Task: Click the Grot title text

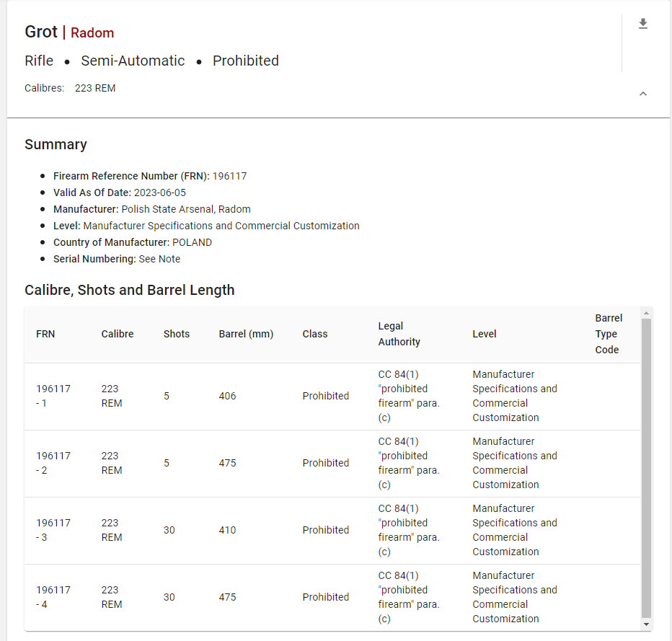Action: pyautogui.click(x=41, y=32)
